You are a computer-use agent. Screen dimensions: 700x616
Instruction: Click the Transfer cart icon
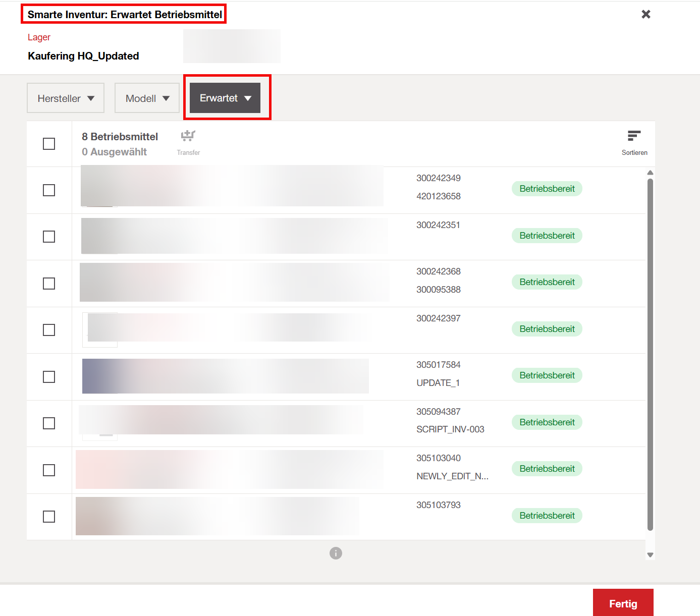[188, 136]
